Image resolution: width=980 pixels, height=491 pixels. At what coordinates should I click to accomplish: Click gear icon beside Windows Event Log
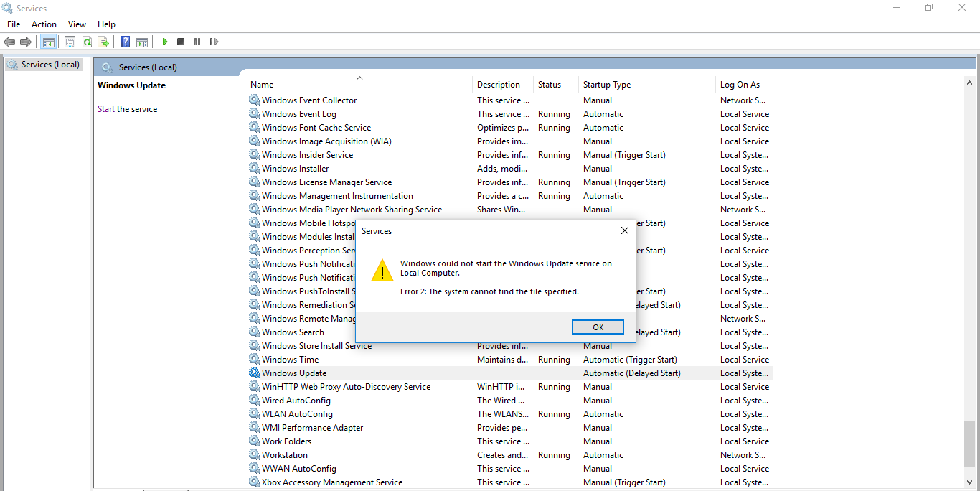click(255, 114)
